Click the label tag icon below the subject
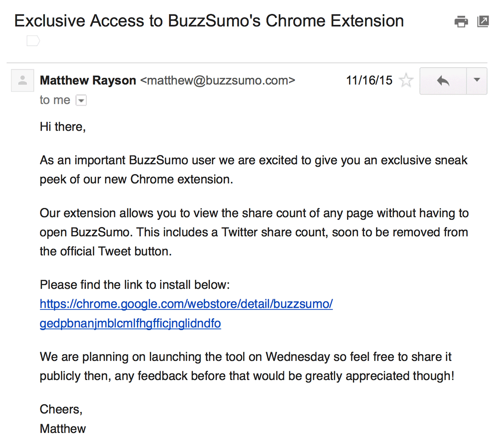The width and height of the screenshot is (504, 441). (x=33, y=41)
